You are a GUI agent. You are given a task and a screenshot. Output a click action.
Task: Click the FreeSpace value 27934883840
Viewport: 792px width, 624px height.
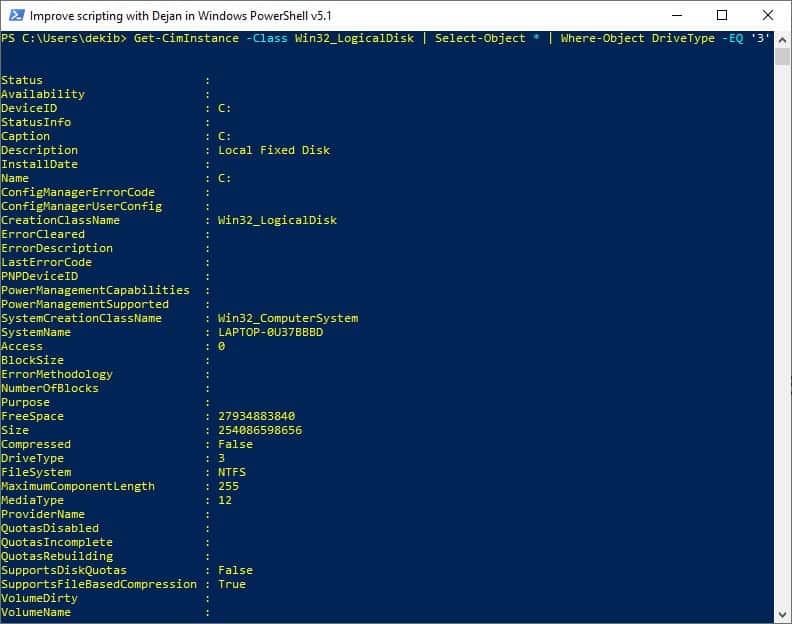tap(257, 416)
